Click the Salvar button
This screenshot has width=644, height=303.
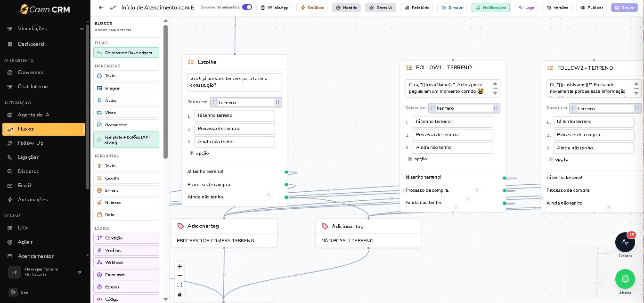point(625,8)
